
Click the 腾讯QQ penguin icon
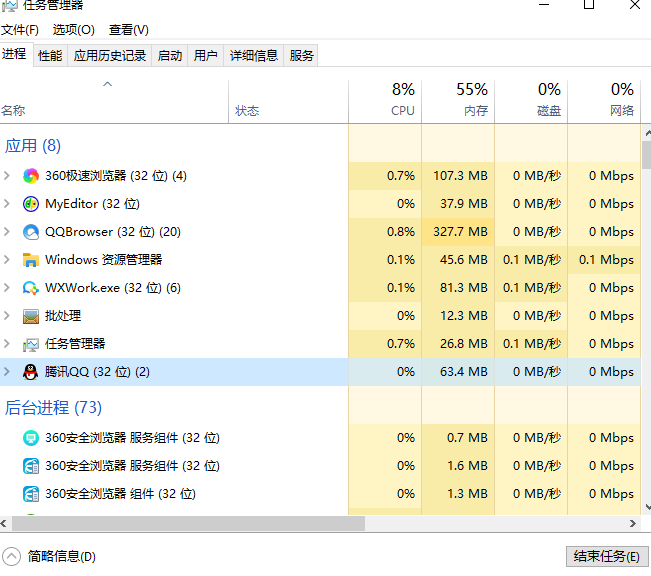pos(31,372)
